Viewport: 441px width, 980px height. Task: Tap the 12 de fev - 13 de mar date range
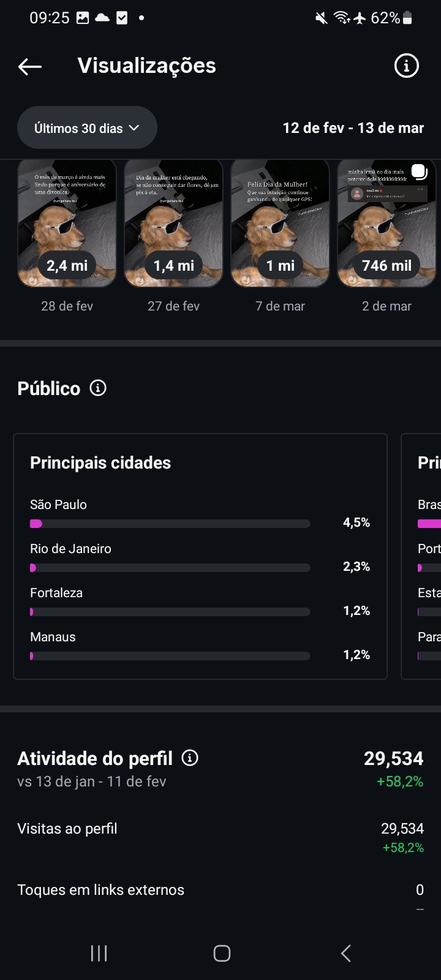pos(353,128)
